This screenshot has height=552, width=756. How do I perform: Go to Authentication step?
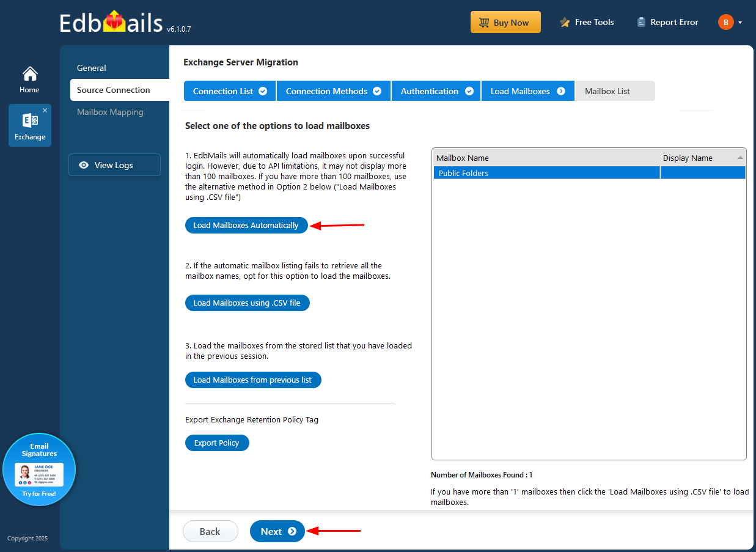(x=436, y=91)
